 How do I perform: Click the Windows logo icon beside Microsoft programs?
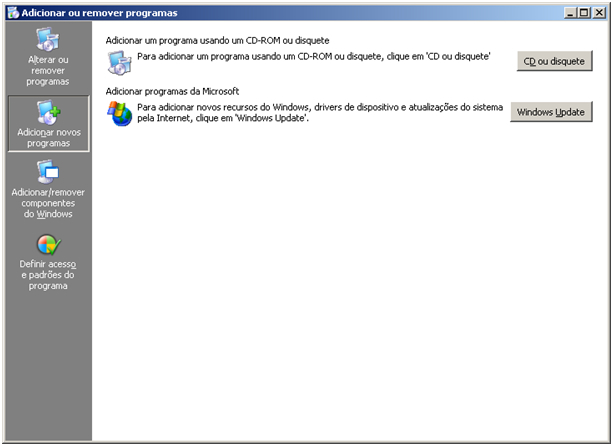click(x=119, y=113)
